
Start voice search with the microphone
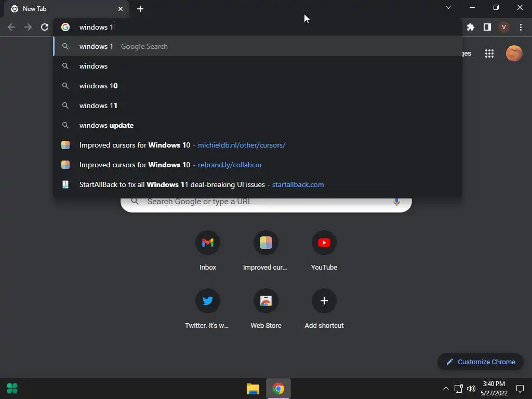pyautogui.click(x=396, y=202)
